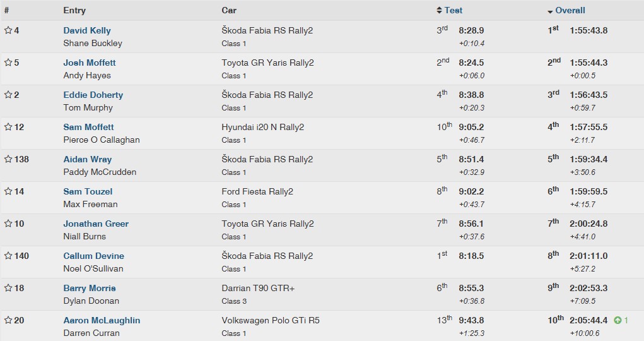Image resolution: width=644 pixels, height=341 pixels.
Task: Click green position-gained arrow icon
Action: tap(618, 320)
